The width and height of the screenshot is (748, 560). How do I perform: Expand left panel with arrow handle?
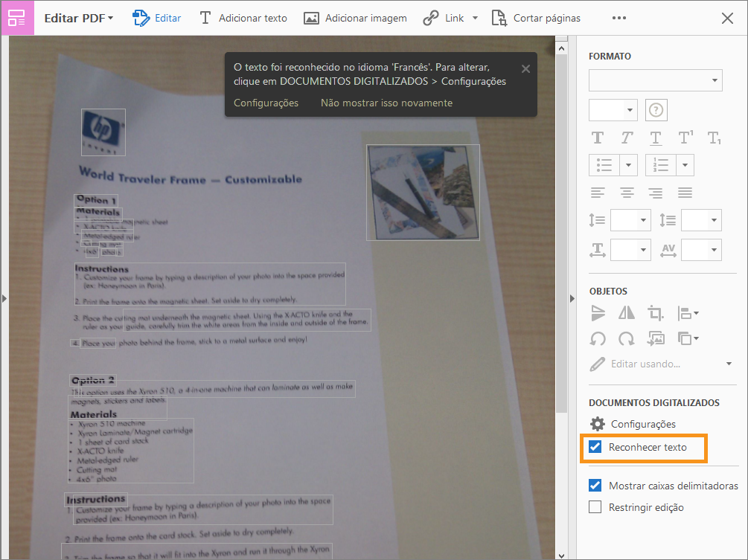click(4, 299)
